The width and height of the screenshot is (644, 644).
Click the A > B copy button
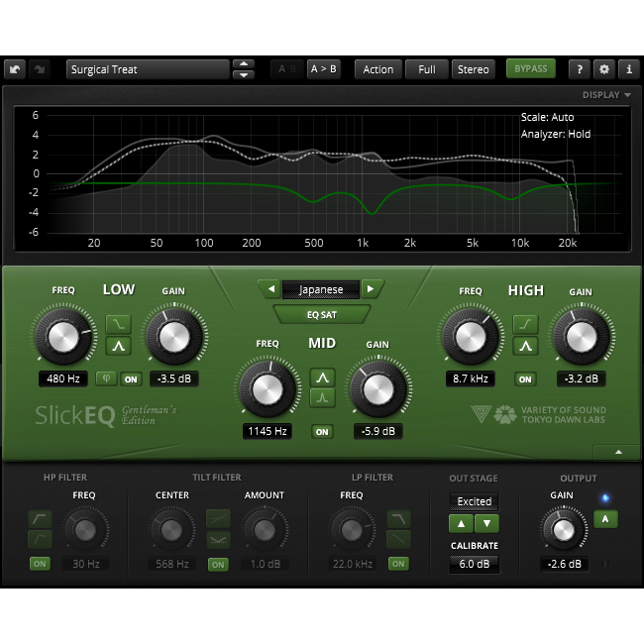(324, 69)
